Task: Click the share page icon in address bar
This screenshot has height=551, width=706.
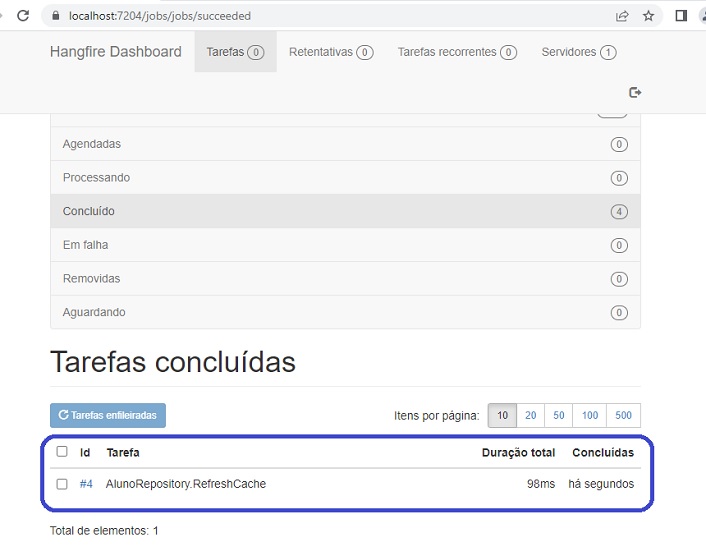Action: pyautogui.click(x=622, y=16)
